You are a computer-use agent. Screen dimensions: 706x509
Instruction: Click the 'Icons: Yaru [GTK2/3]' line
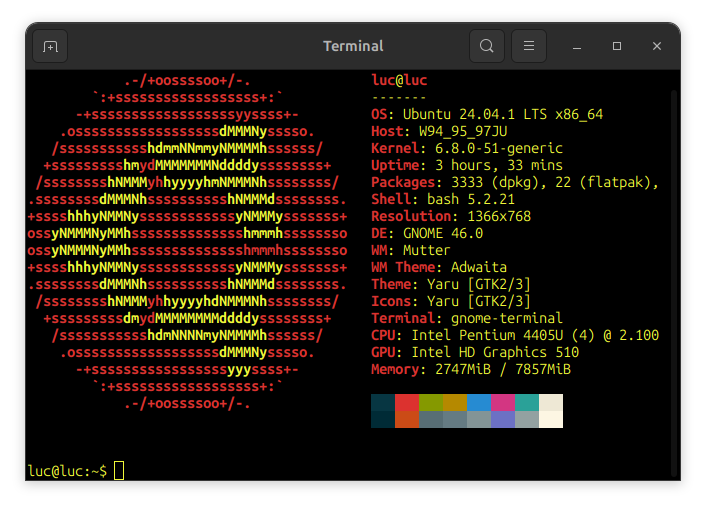pos(451,301)
